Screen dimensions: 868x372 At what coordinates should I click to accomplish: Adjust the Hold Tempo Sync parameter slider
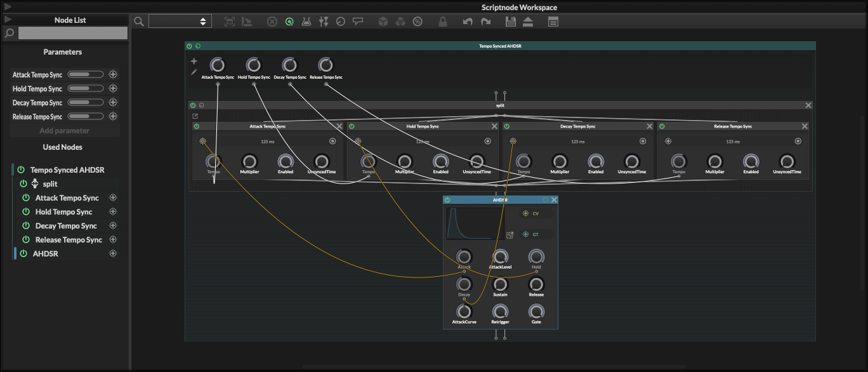pos(86,88)
